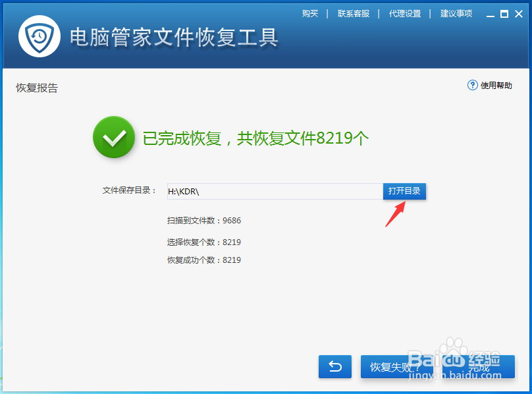
Task: Click the 文件保存目录 label
Action: [129, 190]
